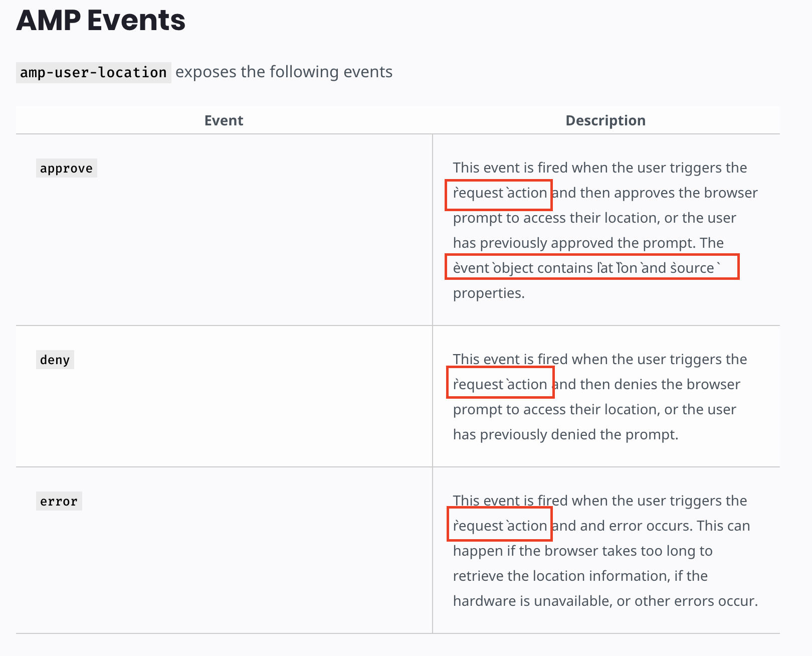Image resolution: width=812 pixels, height=656 pixels.
Task: Click the highlighted event object contains line
Action: tap(592, 267)
